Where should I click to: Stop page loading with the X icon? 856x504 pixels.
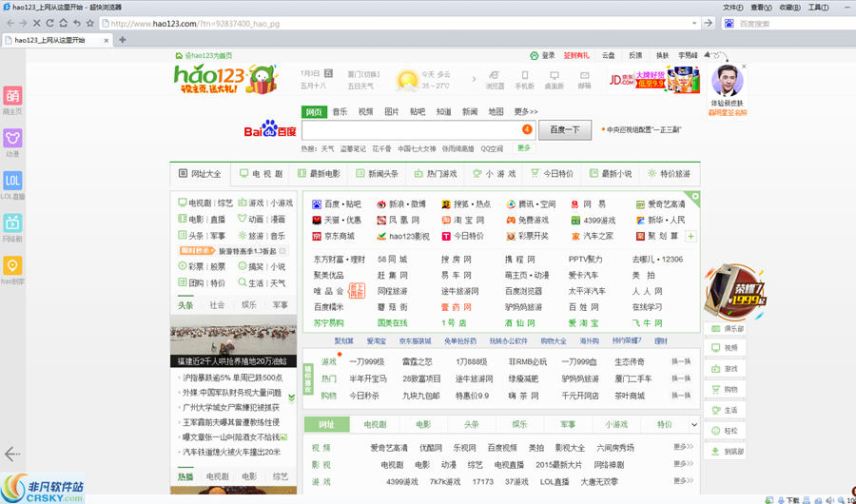coord(36,24)
